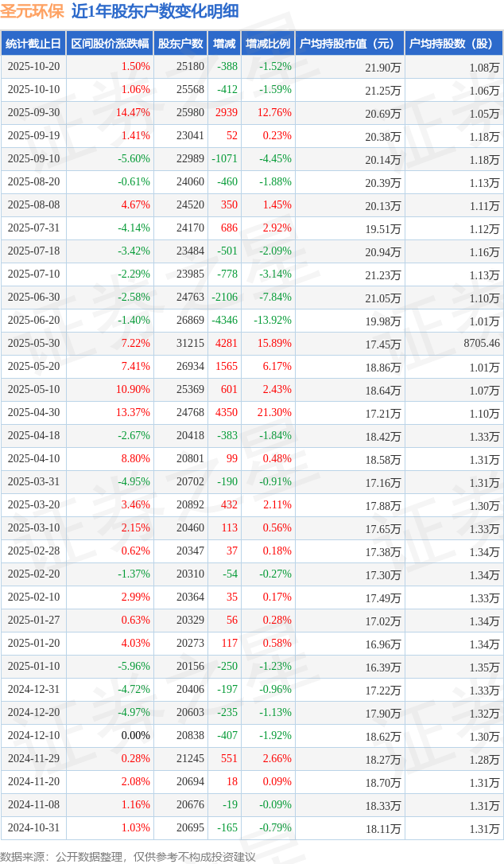Select the 增减比例 column header
Screen dimensions: 504x864
click(268, 44)
